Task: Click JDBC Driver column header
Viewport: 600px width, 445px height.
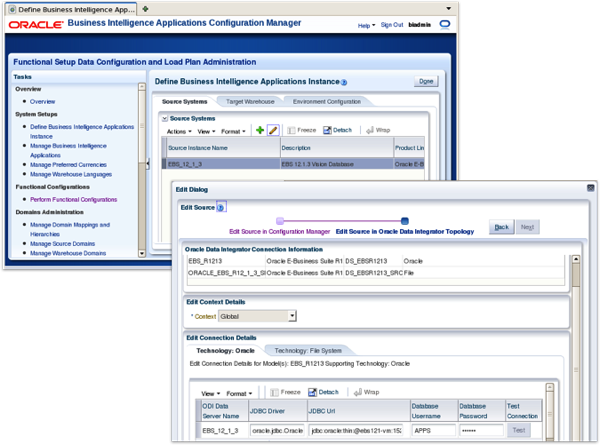Action: [x=278, y=411]
